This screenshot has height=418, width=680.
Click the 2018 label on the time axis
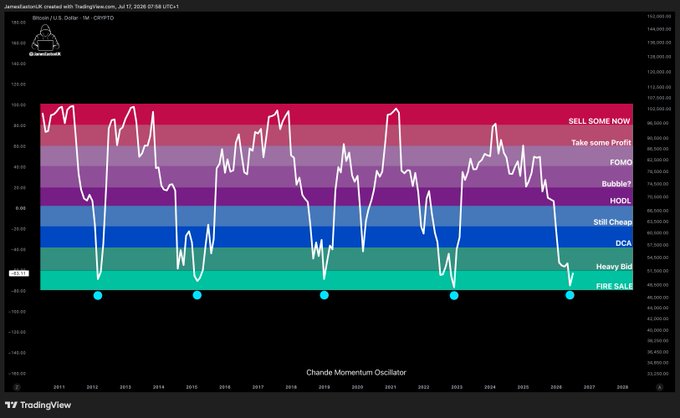click(291, 387)
